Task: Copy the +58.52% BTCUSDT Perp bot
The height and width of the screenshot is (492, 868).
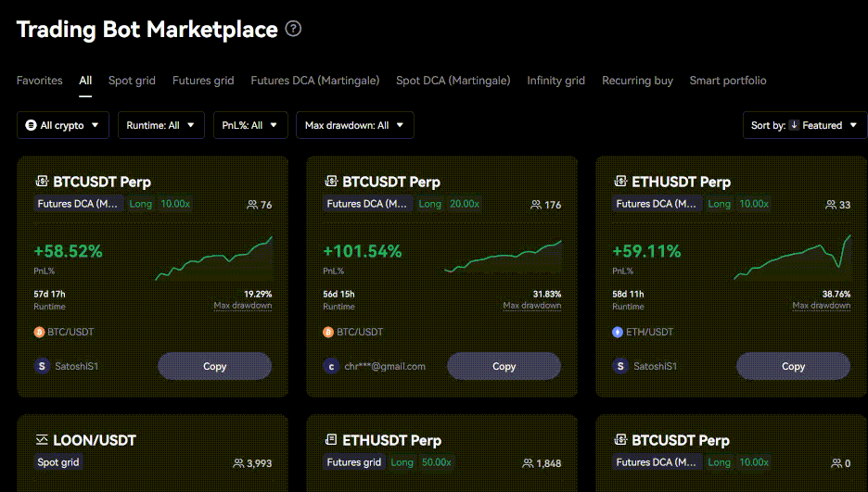Action: click(215, 366)
